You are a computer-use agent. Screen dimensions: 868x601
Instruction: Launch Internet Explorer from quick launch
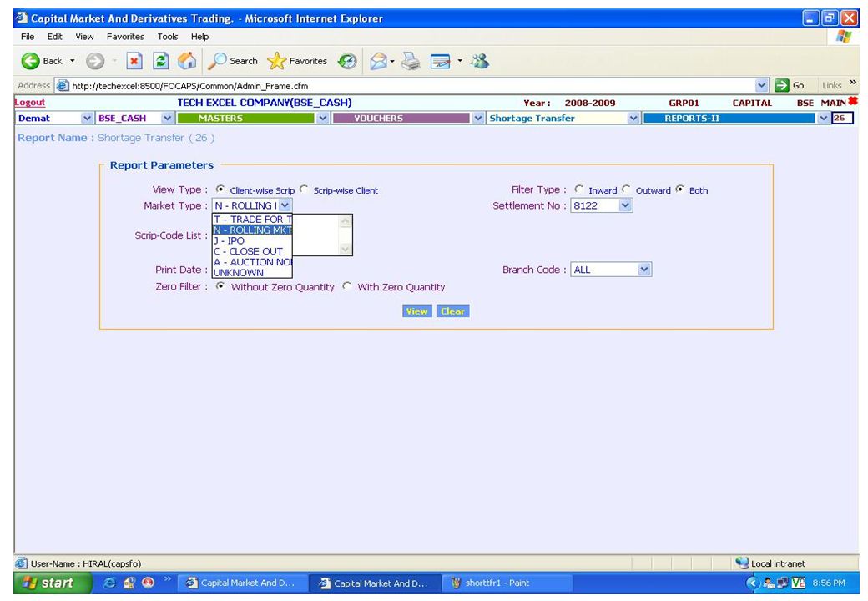tap(109, 583)
